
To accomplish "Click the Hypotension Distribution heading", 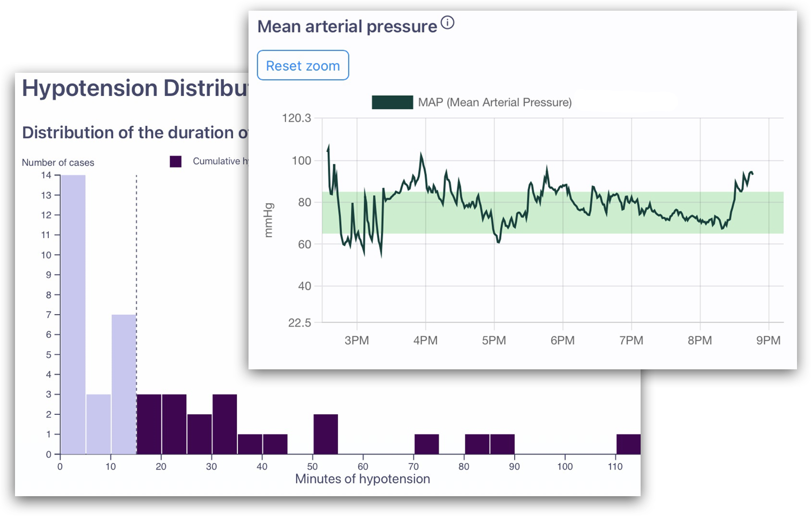I will tap(135, 88).
